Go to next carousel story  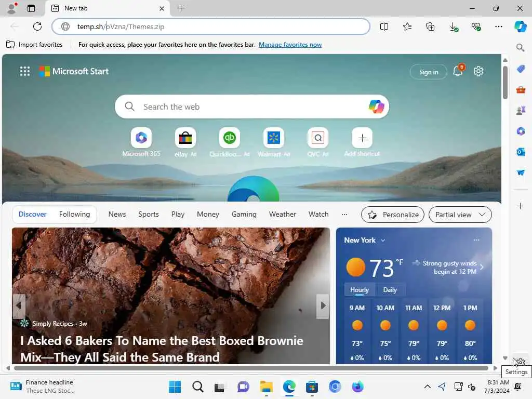click(x=323, y=306)
